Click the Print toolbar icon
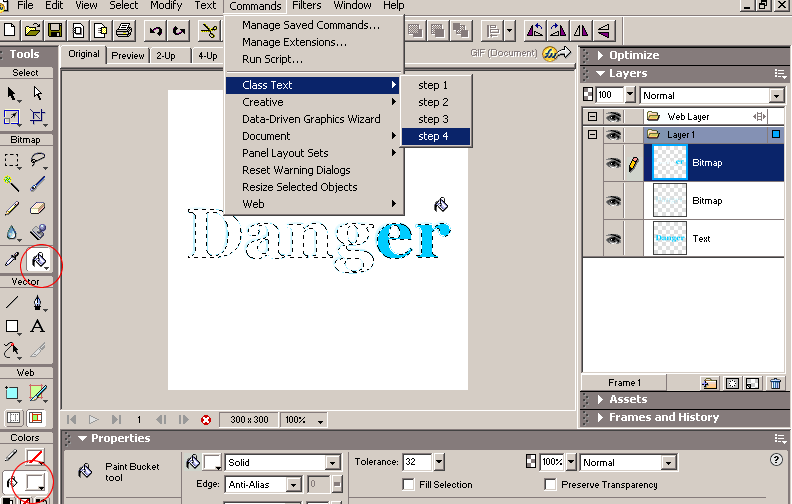Viewport: 792px width, 504px height. point(124,31)
